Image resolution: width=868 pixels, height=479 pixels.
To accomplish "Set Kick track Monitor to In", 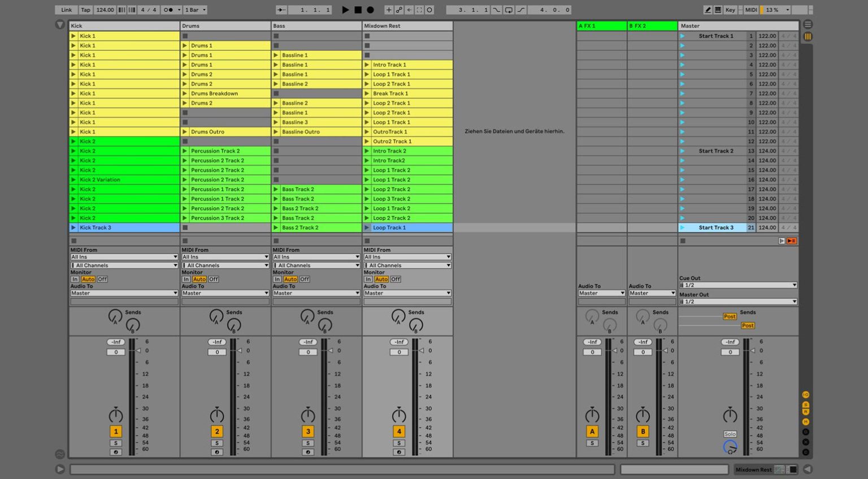I will pyautogui.click(x=75, y=279).
